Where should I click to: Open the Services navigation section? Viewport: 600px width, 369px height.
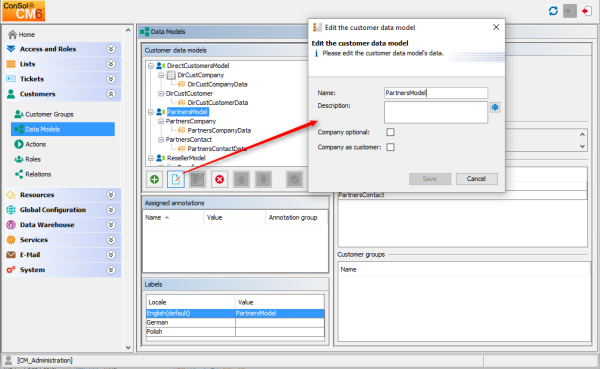(63, 240)
